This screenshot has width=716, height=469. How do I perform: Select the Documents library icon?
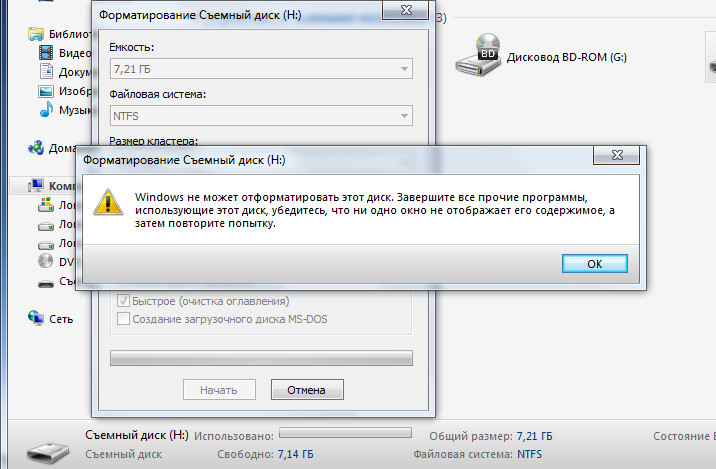tap(46, 71)
